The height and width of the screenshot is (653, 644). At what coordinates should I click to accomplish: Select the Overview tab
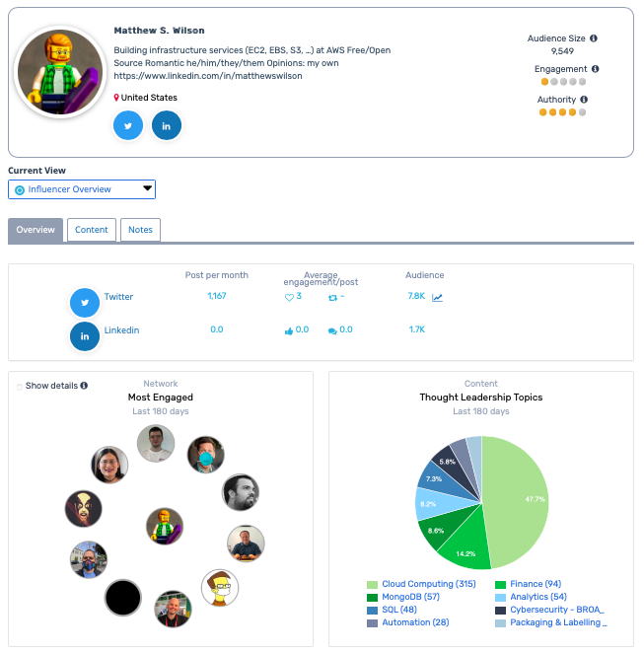tap(36, 230)
